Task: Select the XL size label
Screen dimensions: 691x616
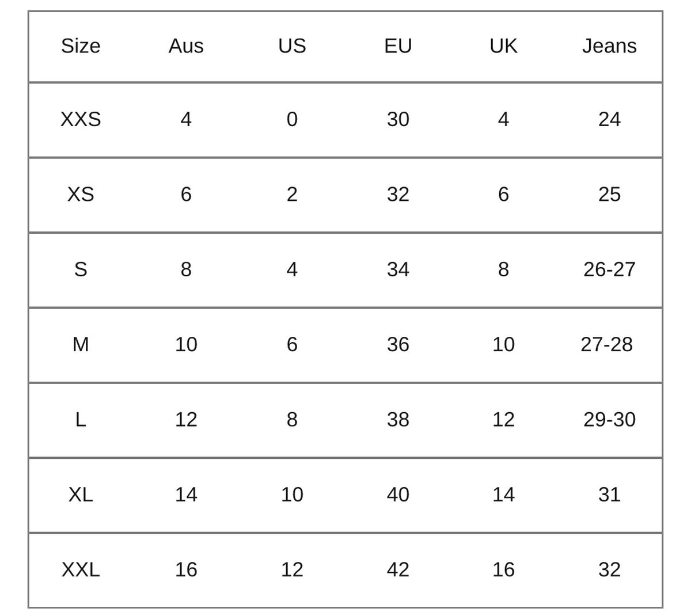Action: pos(81,495)
